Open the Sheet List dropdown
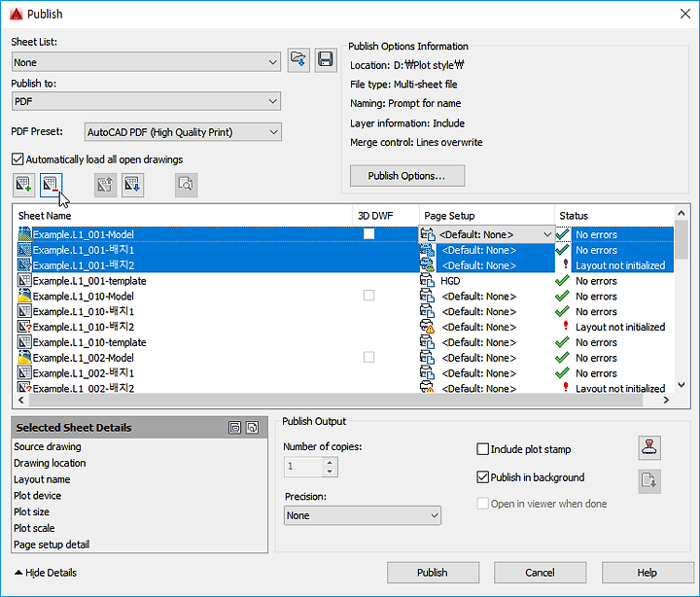 (x=146, y=62)
